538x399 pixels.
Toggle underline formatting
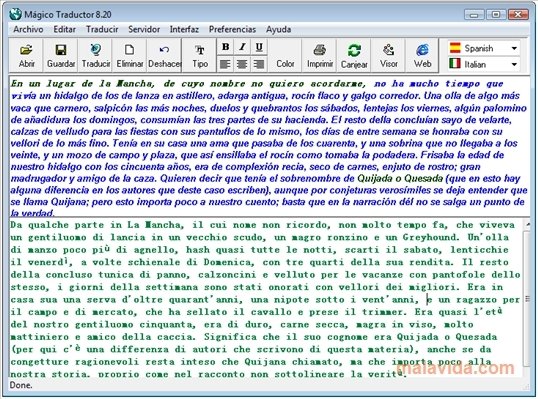(x=259, y=47)
